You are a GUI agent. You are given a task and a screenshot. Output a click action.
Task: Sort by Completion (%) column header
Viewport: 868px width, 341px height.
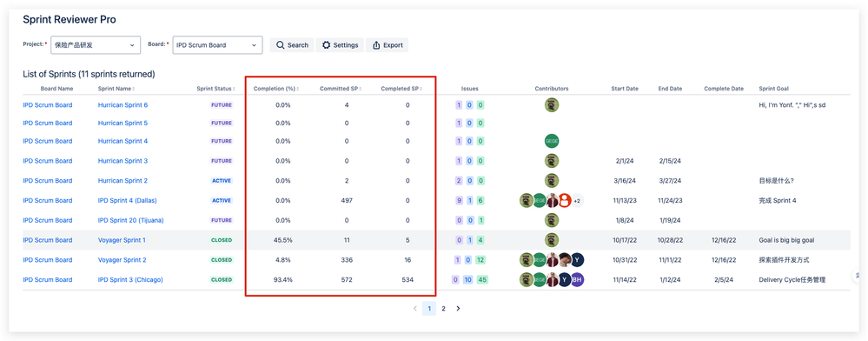point(275,89)
